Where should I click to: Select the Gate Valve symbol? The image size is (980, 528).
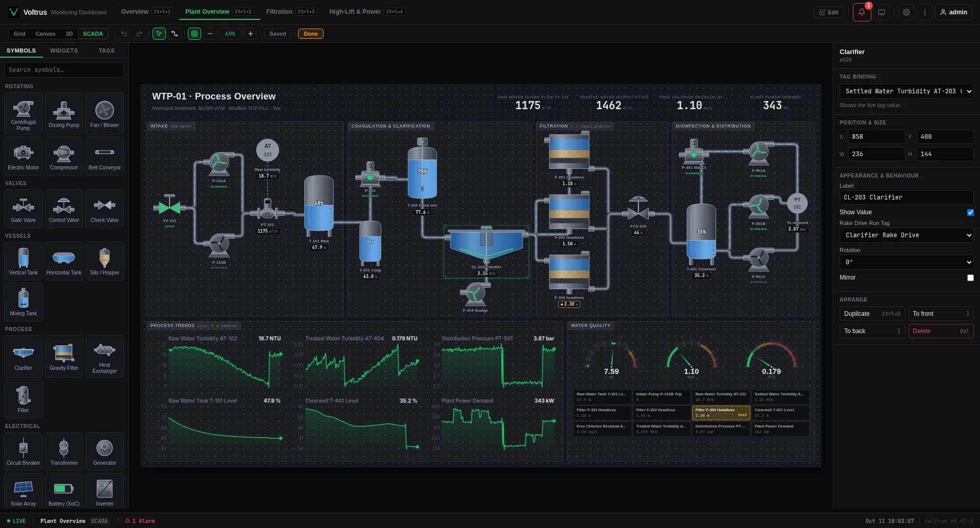tap(23, 209)
